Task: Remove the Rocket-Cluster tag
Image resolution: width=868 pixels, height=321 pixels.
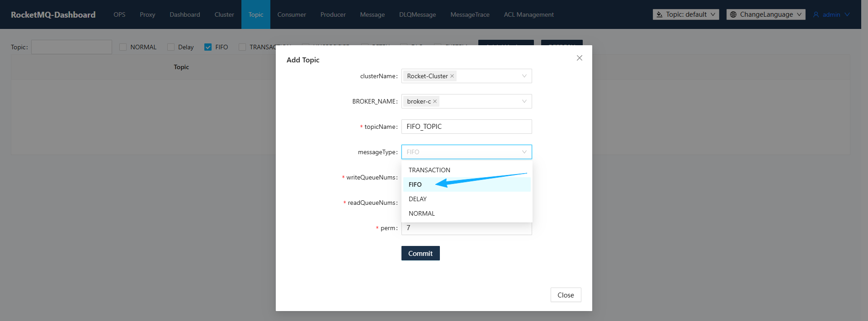Action: 452,76
